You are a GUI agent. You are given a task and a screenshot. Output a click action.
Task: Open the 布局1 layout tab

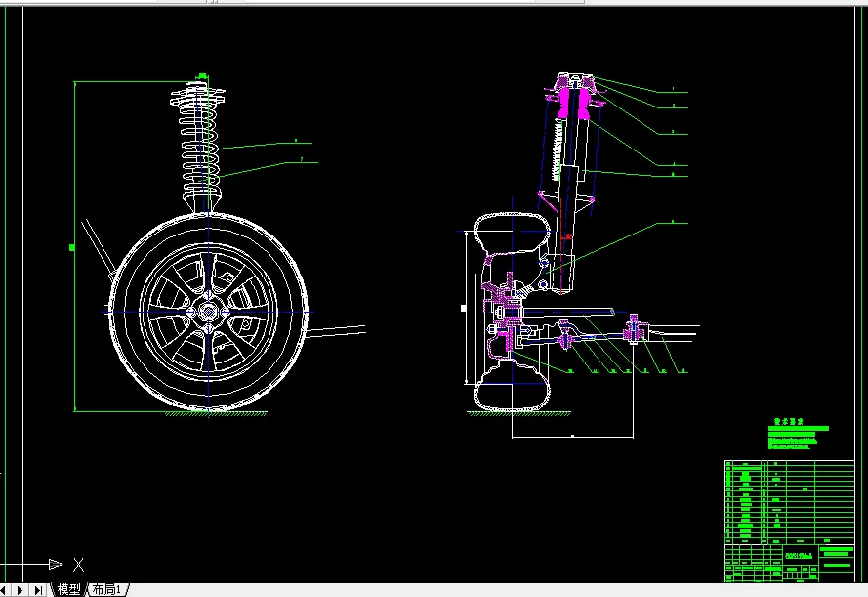pos(106,589)
